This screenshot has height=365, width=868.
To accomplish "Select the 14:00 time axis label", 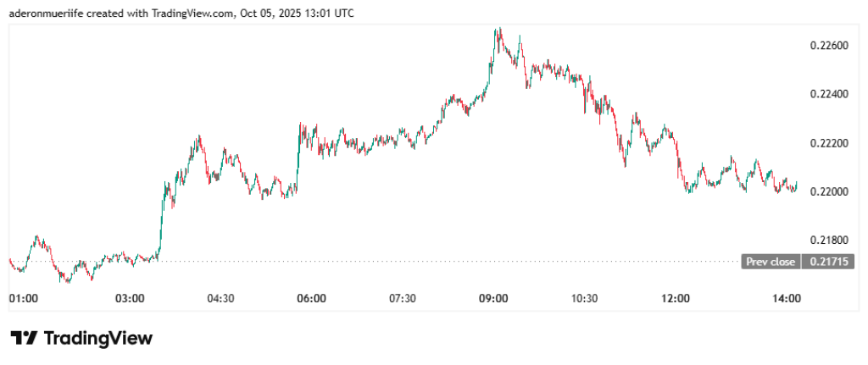I will point(787,298).
